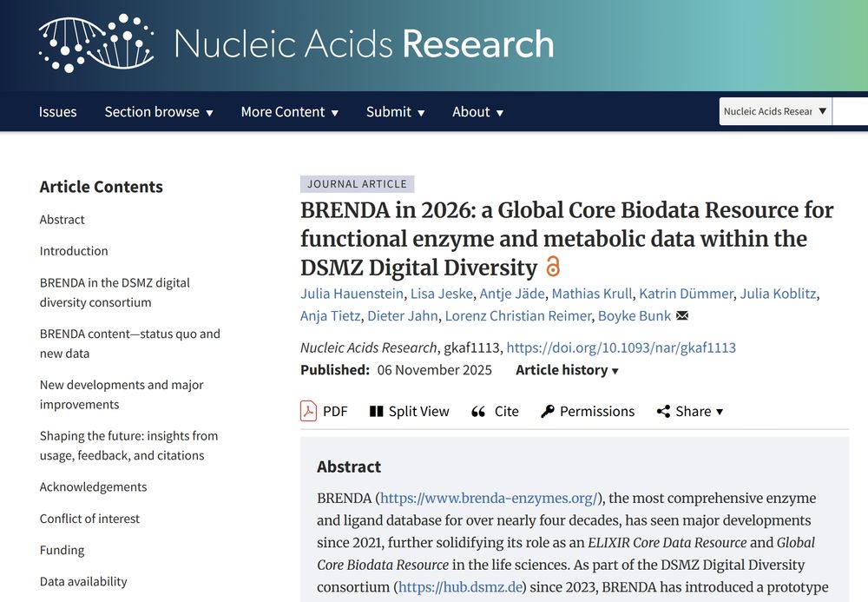Open the Issues menu item
Image resolution: width=868 pixels, height=602 pixels.
coord(57,112)
